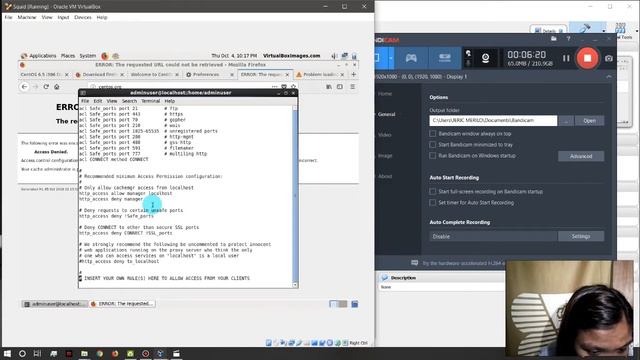The height and width of the screenshot is (360, 640).
Task: Open the Bandicam help question mark
Action: (568, 39)
